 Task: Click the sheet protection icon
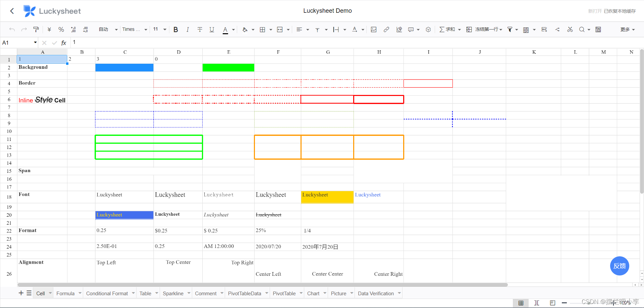pos(598,30)
